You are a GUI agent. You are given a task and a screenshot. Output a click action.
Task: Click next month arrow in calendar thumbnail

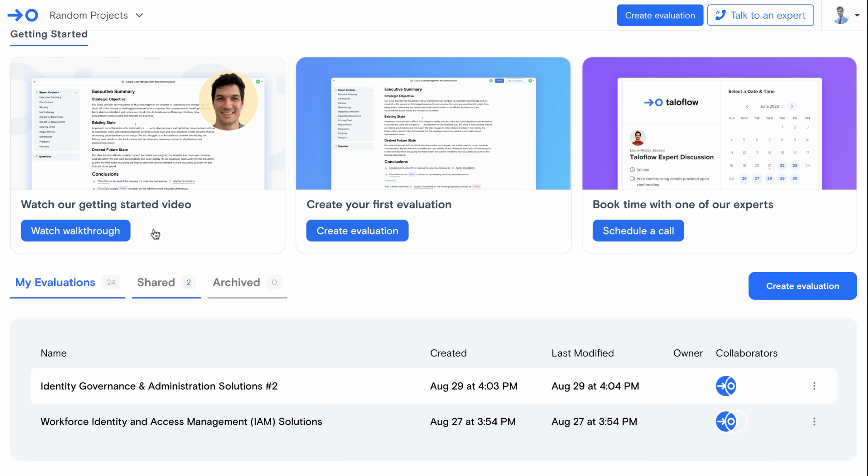pos(792,106)
